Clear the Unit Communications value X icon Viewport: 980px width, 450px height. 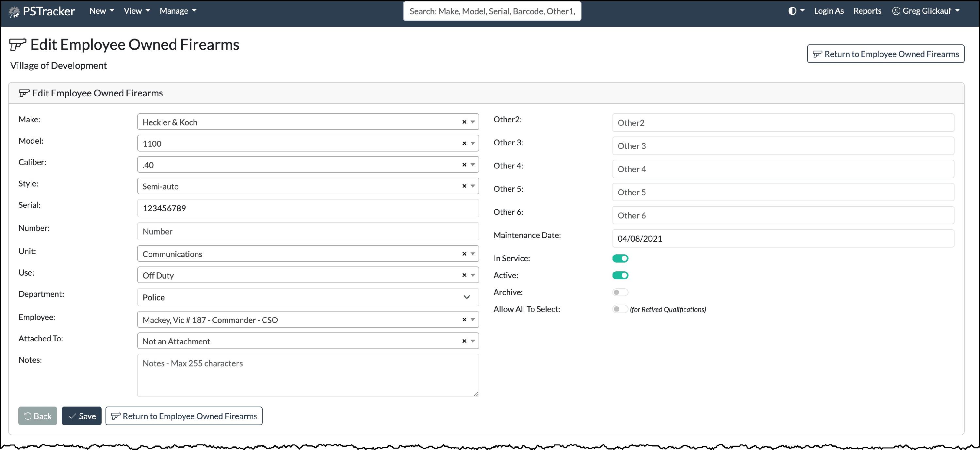pos(464,254)
